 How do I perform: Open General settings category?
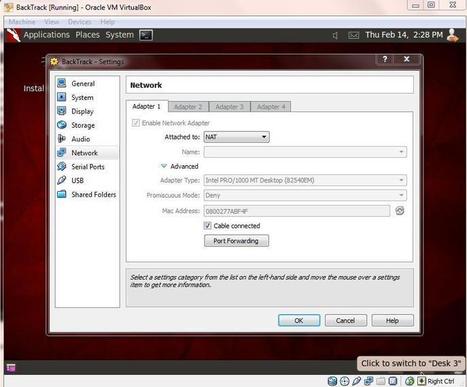click(87, 83)
